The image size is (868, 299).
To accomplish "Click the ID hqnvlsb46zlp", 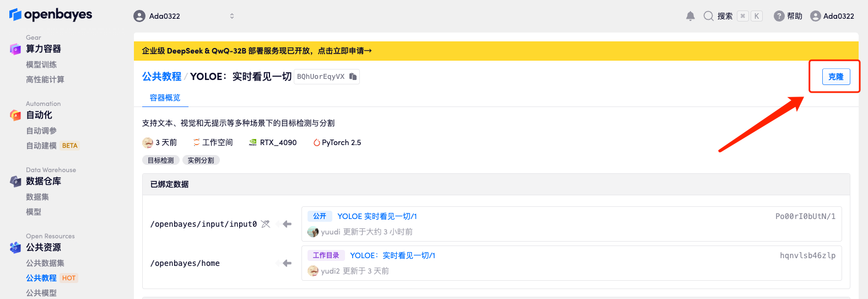I will coord(807,255).
